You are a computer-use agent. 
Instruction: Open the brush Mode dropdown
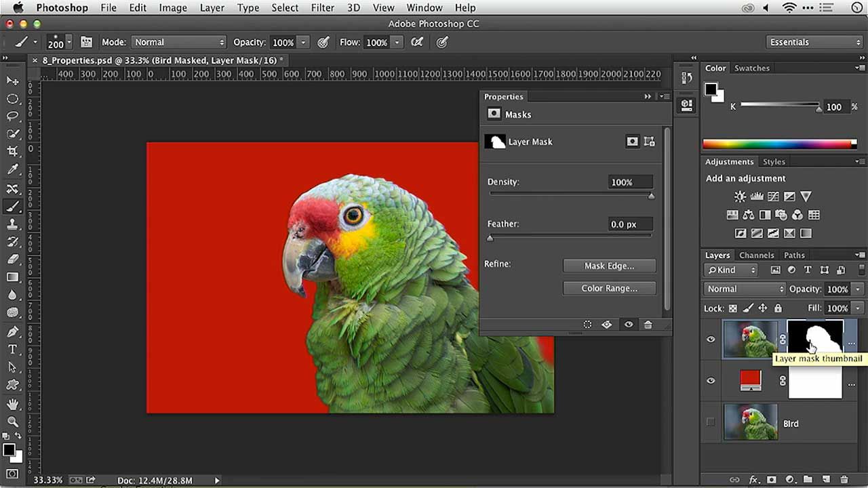tap(179, 42)
